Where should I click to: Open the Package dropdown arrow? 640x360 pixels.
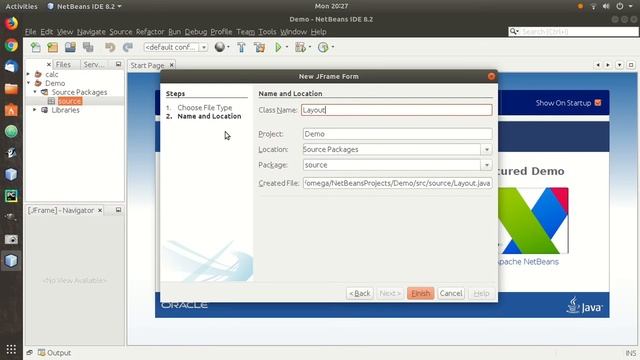(x=487, y=165)
